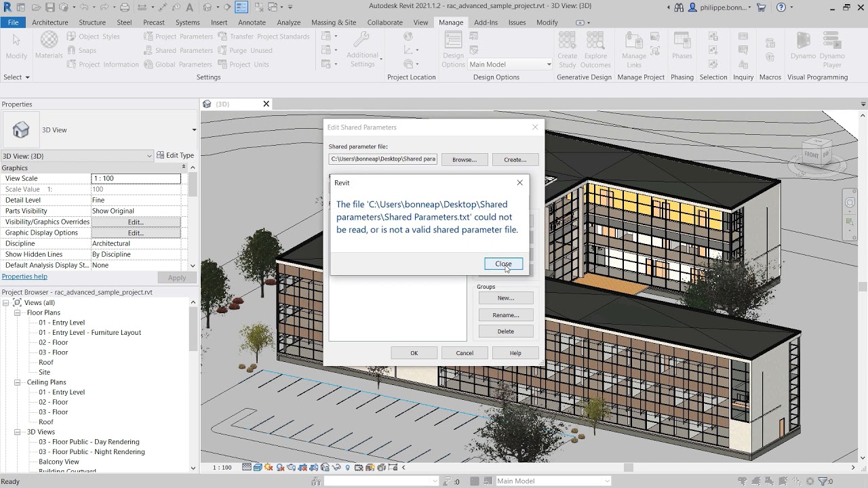Open the Annotate ribbon tab
Image resolution: width=868 pixels, height=488 pixels.
[252, 22]
